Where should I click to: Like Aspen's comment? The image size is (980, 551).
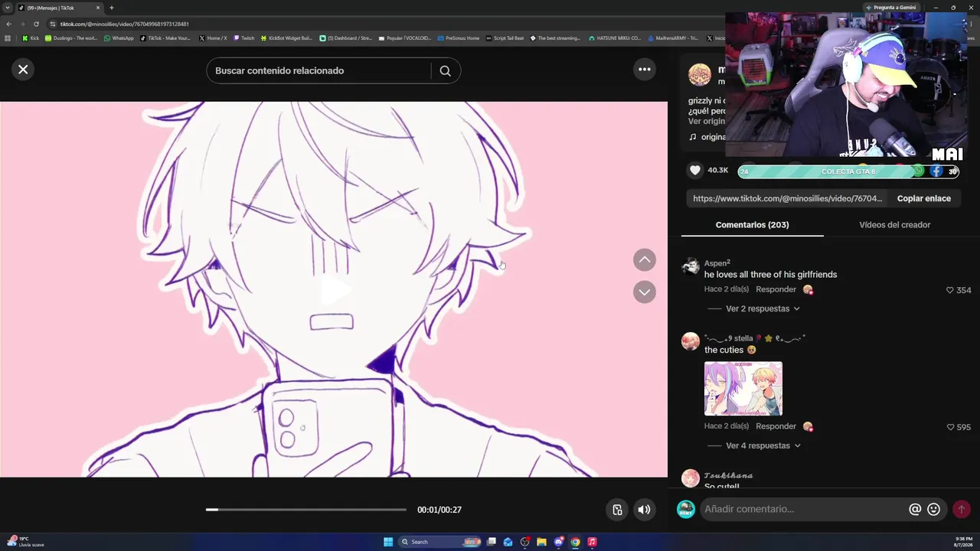[x=950, y=290]
